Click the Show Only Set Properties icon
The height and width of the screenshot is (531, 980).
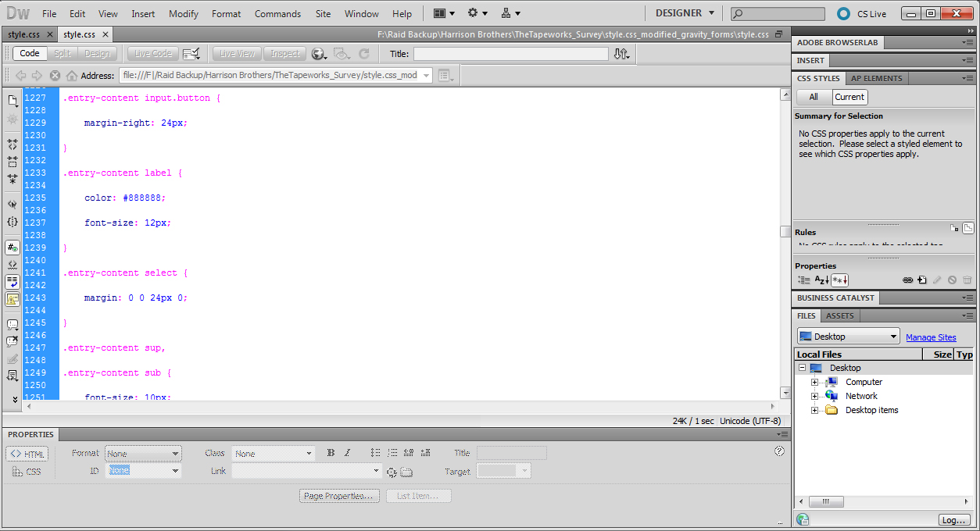(x=839, y=280)
